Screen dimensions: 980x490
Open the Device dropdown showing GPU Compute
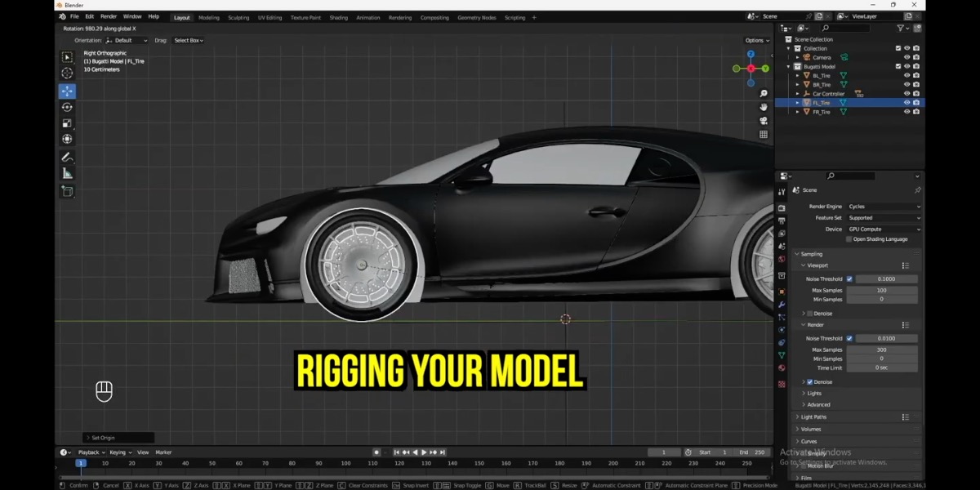point(882,228)
